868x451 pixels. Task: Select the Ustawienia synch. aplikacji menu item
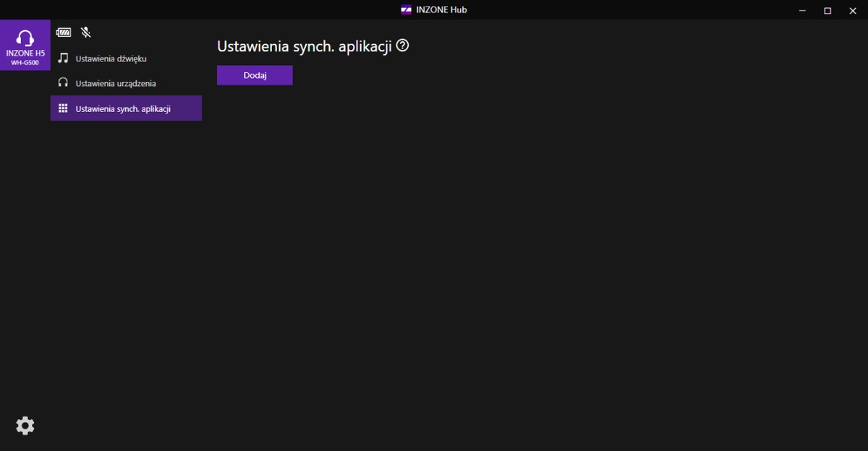(x=126, y=108)
